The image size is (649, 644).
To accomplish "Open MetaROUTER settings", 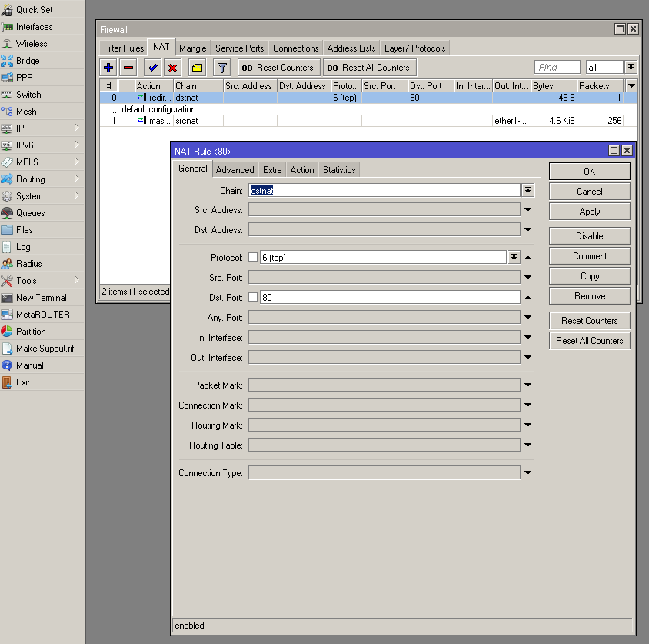I will [x=42, y=315].
